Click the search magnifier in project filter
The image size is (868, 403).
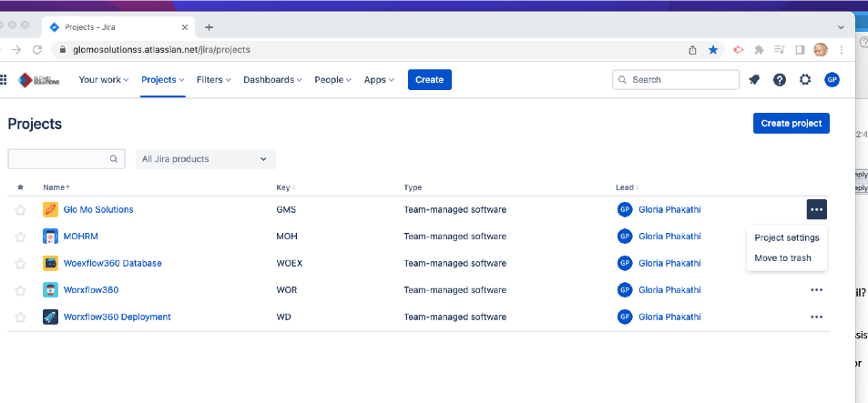(x=114, y=158)
